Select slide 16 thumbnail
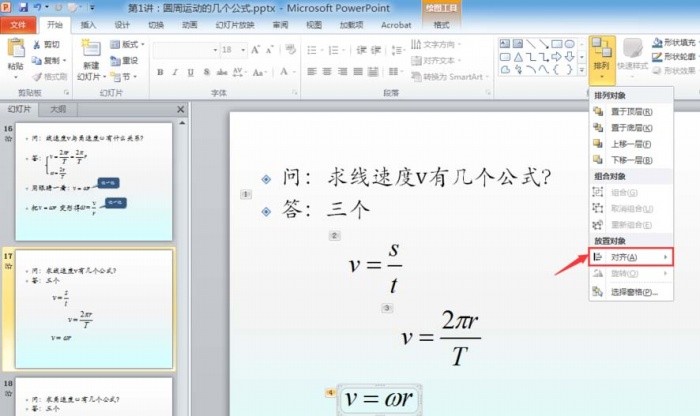 click(x=94, y=182)
